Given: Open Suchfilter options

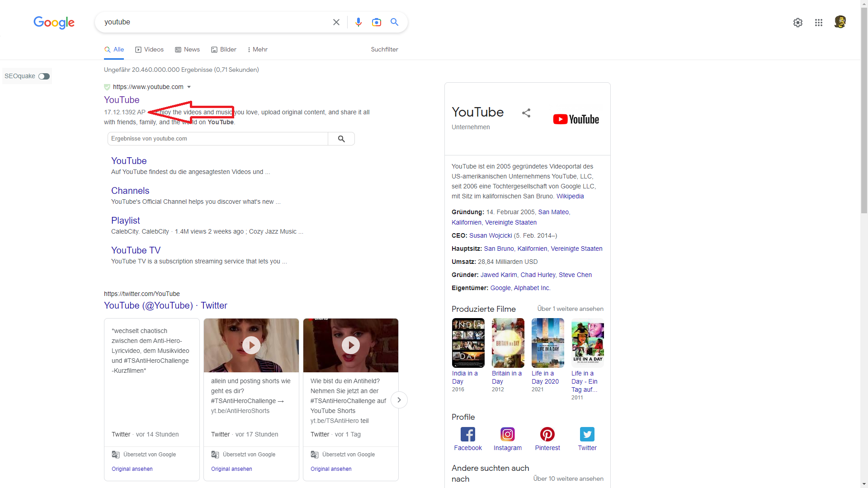Looking at the screenshot, I should pyautogui.click(x=385, y=50).
